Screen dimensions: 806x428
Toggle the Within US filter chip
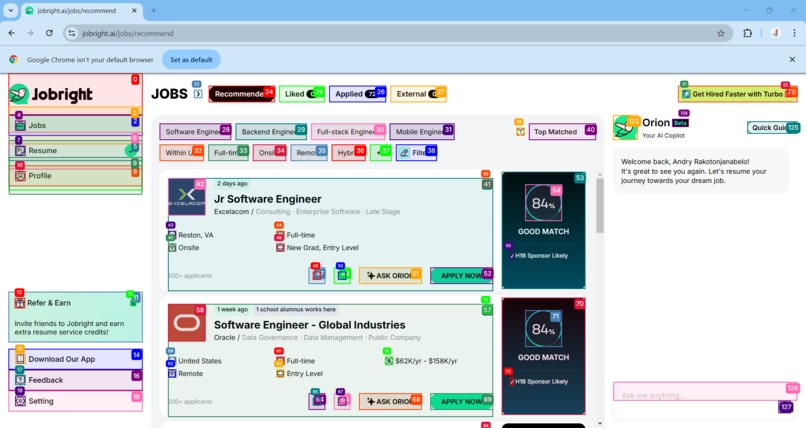pos(181,153)
